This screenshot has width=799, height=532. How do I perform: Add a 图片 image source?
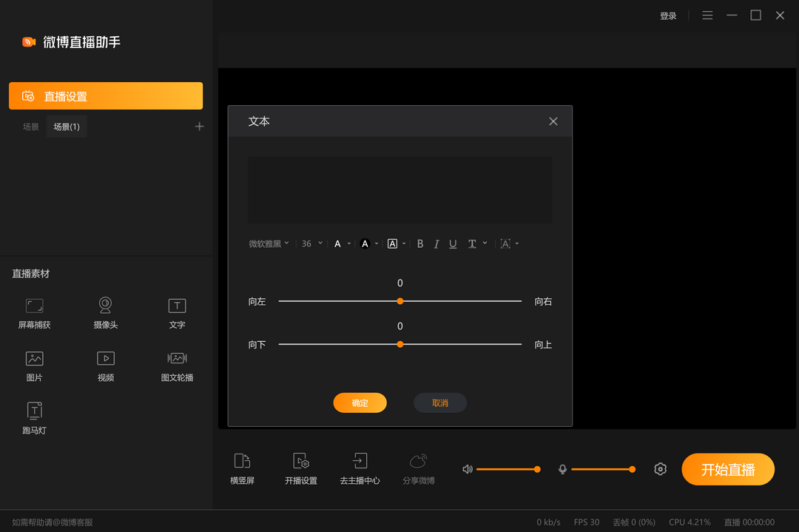[x=34, y=365]
